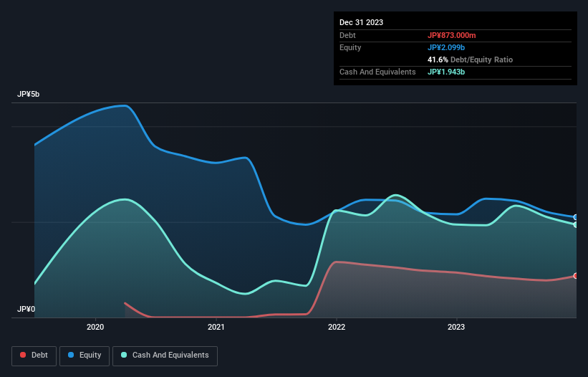Click the blue Equity legend dot
Viewport: 588px width, 377px height.
(x=71, y=355)
